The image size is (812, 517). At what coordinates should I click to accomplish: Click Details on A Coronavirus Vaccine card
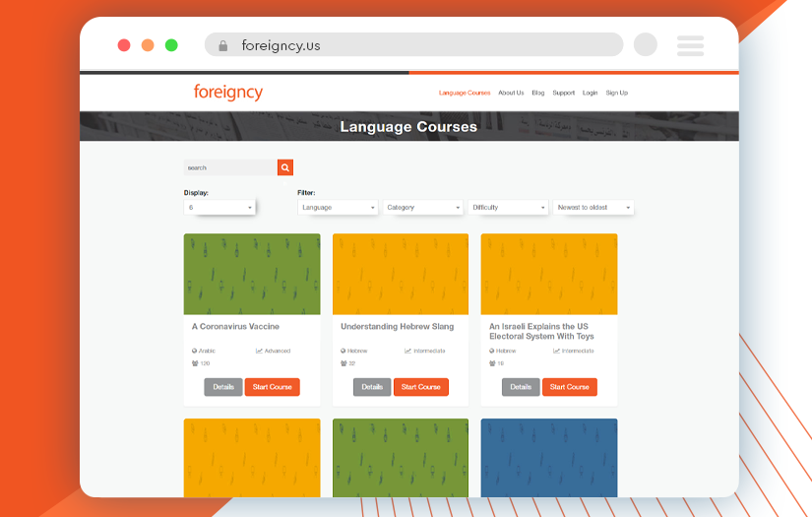223,387
